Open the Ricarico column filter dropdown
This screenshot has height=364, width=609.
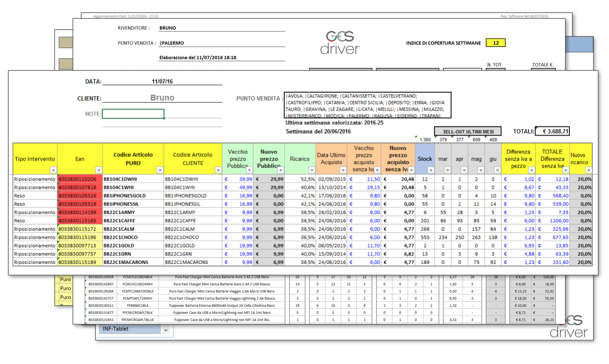pyautogui.click(x=312, y=170)
